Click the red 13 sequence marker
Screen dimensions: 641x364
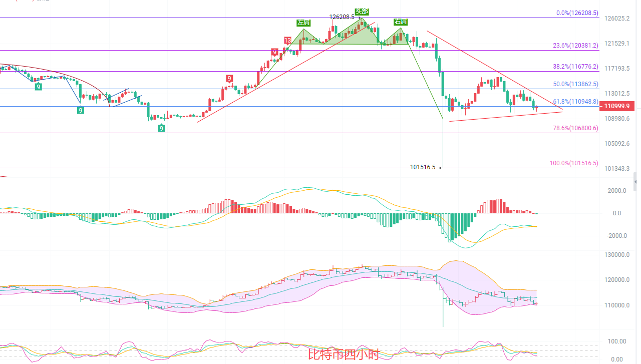coord(287,41)
